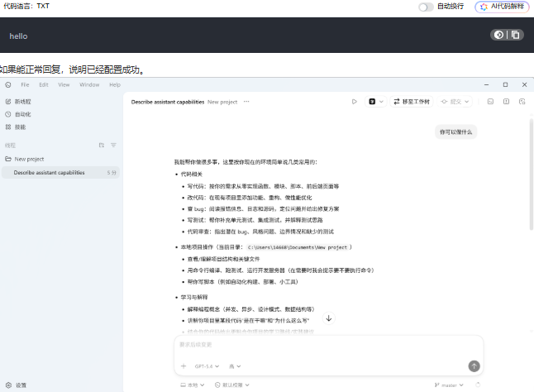The width and height of the screenshot is (534, 392).
Task: Click the rightmost header panel icon
Action: point(522,102)
